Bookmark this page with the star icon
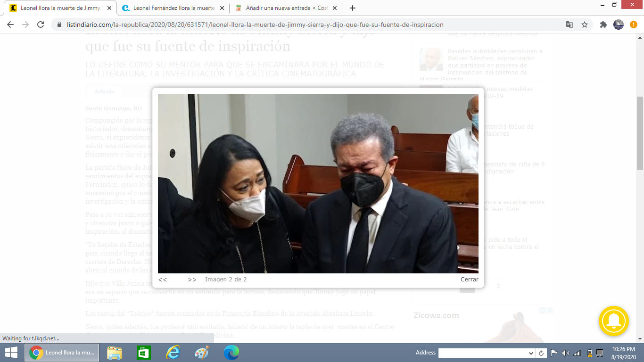Image resolution: width=644 pixels, height=362 pixels. [585, 25]
